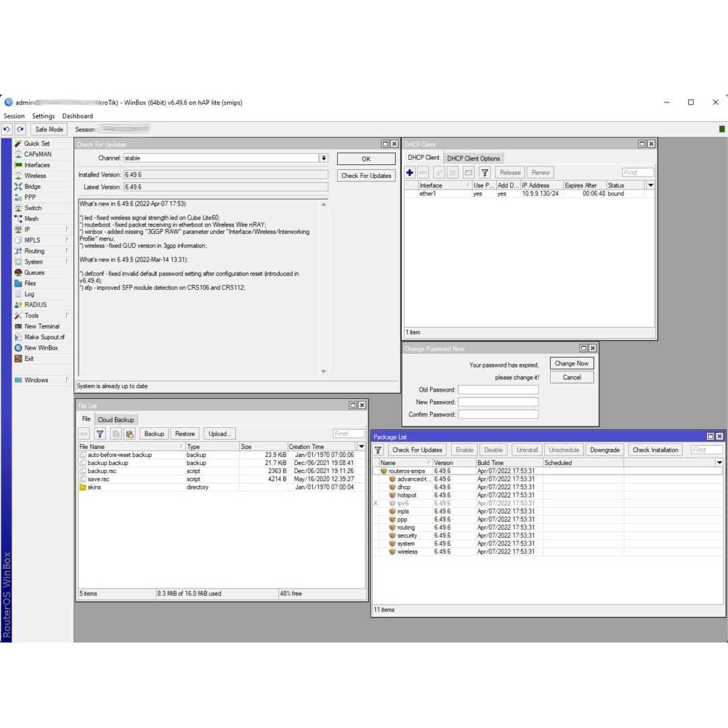Viewport: 728px width, 728px height.
Task: Select the File tab in File List
Action: point(86,419)
